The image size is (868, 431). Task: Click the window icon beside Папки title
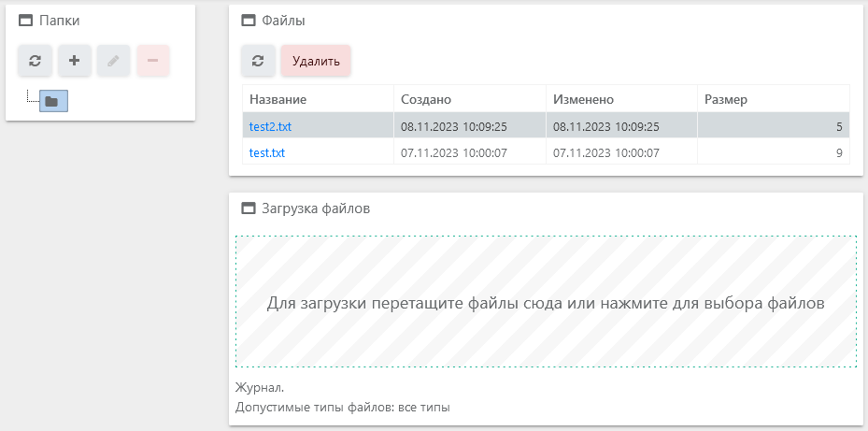26,20
